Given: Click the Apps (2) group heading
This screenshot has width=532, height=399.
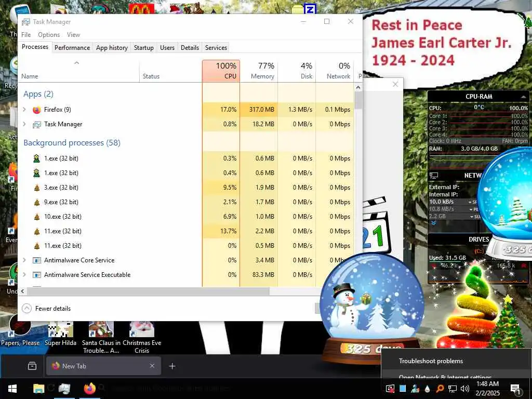Looking at the screenshot, I should 38,94.
